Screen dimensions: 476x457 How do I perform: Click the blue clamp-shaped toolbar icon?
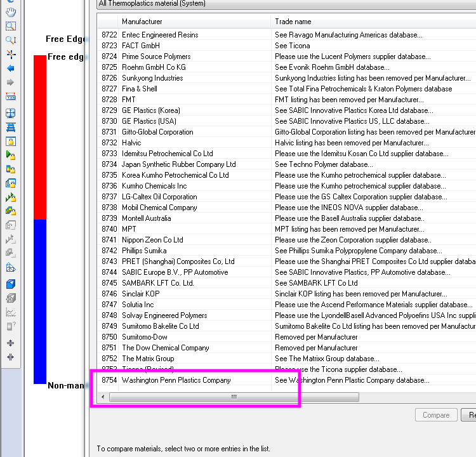[11, 127]
